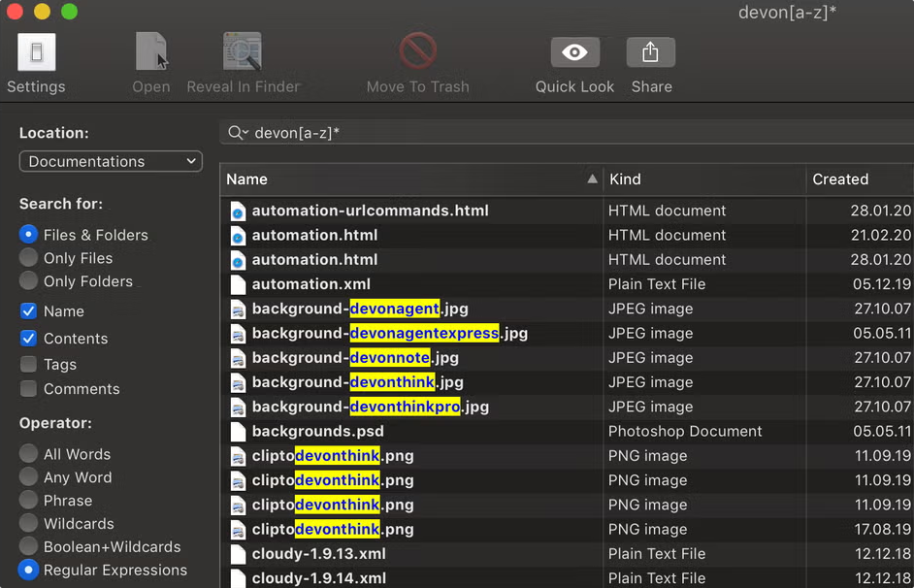
Task: Uncheck the Contents checkbox
Action: [28, 338]
